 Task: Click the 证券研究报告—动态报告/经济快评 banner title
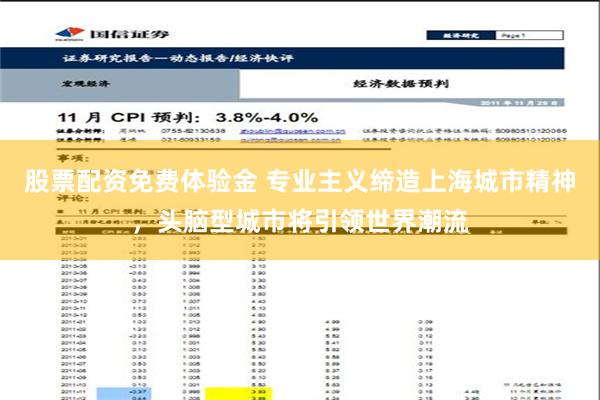click(178, 58)
